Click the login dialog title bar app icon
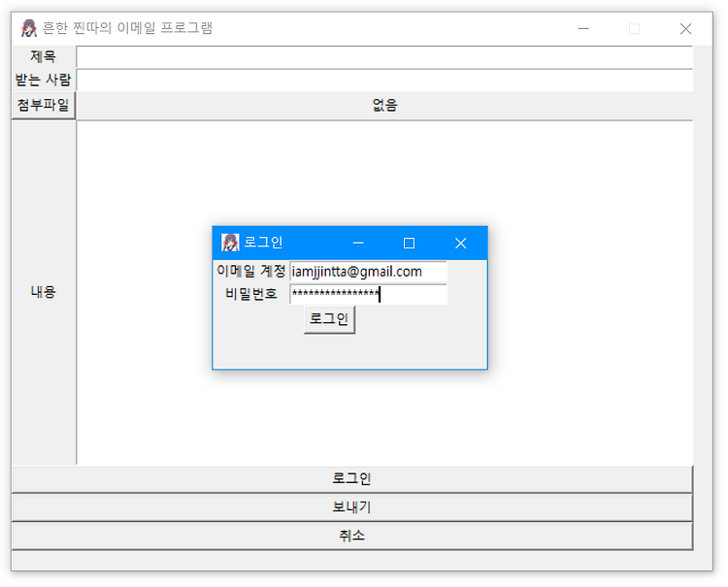Viewport: 728px width, 587px height. [230, 243]
